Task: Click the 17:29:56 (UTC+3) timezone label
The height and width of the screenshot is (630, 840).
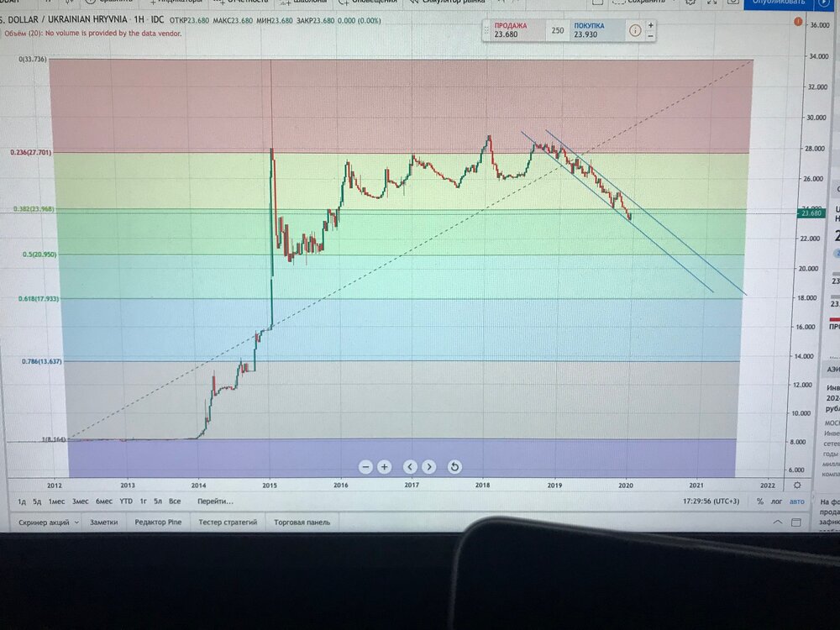Action: (x=711, y=501)
